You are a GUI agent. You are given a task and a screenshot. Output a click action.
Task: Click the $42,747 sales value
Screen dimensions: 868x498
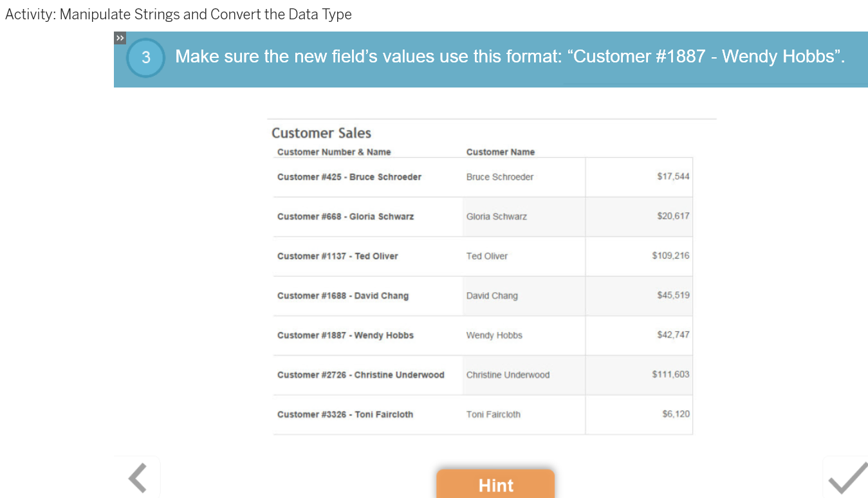click(x=673, y=335)
